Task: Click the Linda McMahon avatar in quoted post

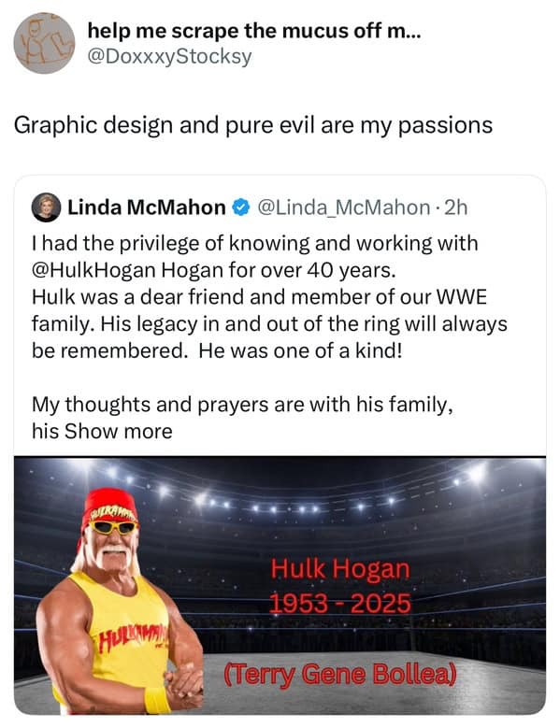Action: tap(46, 207)
